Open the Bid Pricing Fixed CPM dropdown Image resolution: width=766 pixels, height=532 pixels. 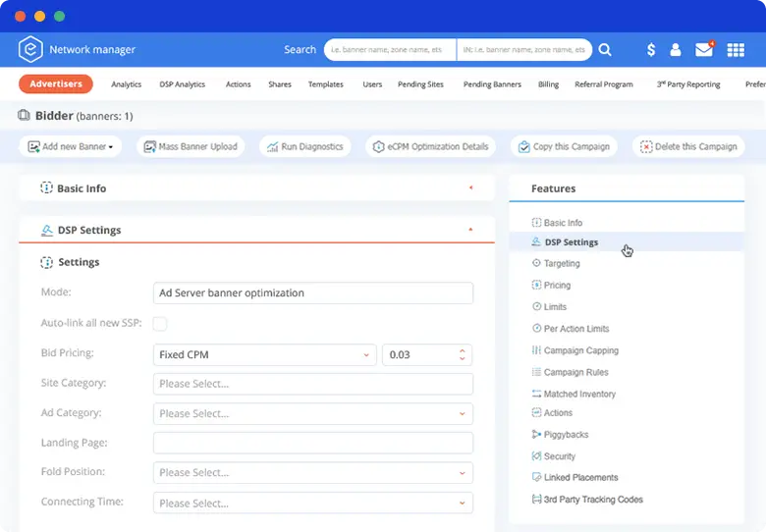click(x=264, y=354)
